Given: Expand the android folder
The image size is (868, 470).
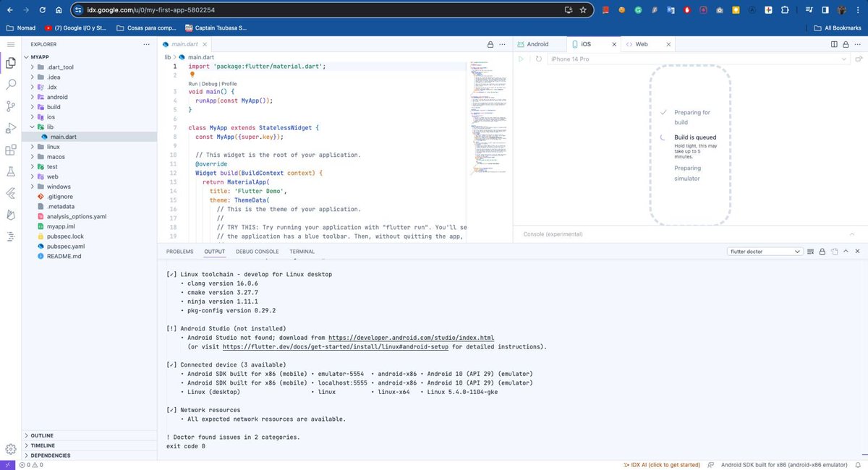Looking at the screenshot, I should tap(33, 97).
